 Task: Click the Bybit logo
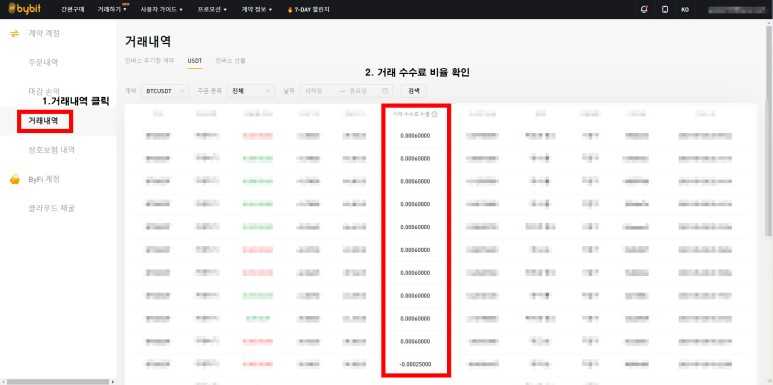click(x=25, y=9)
